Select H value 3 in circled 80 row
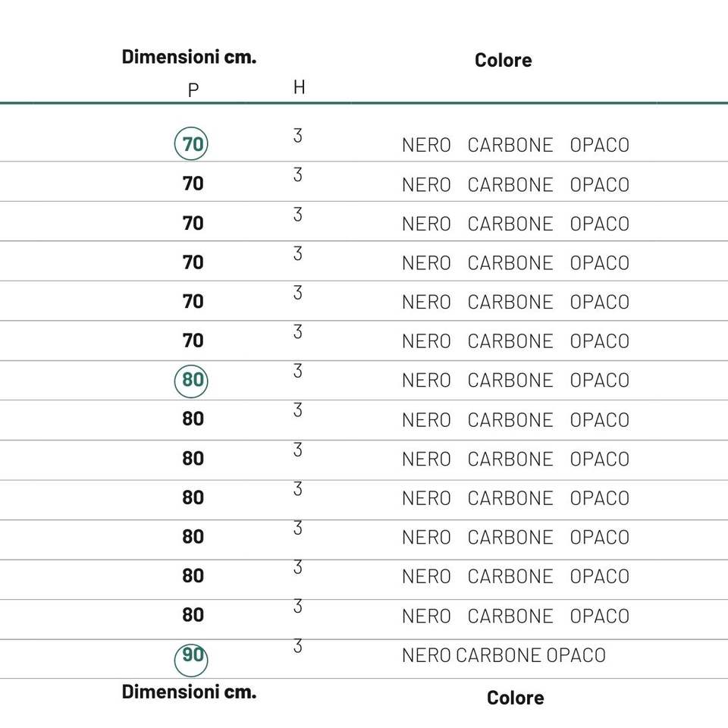 [297, 371]
